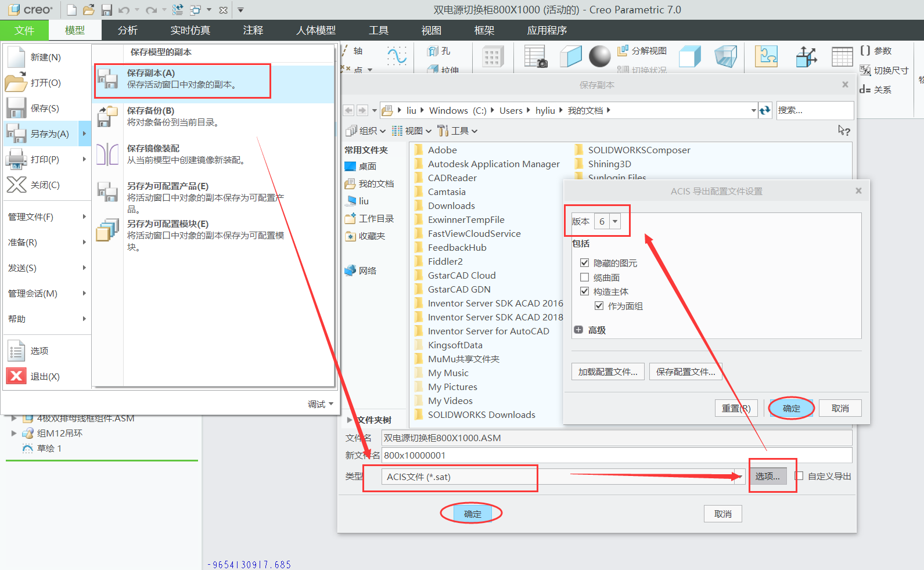Click the sketch curve icon in ribbon

[x=397, y=56]
